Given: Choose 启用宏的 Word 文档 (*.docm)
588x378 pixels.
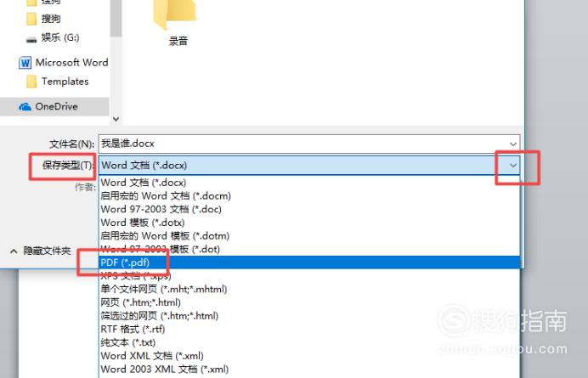Looking at the screenshot, I should point(309,195).
